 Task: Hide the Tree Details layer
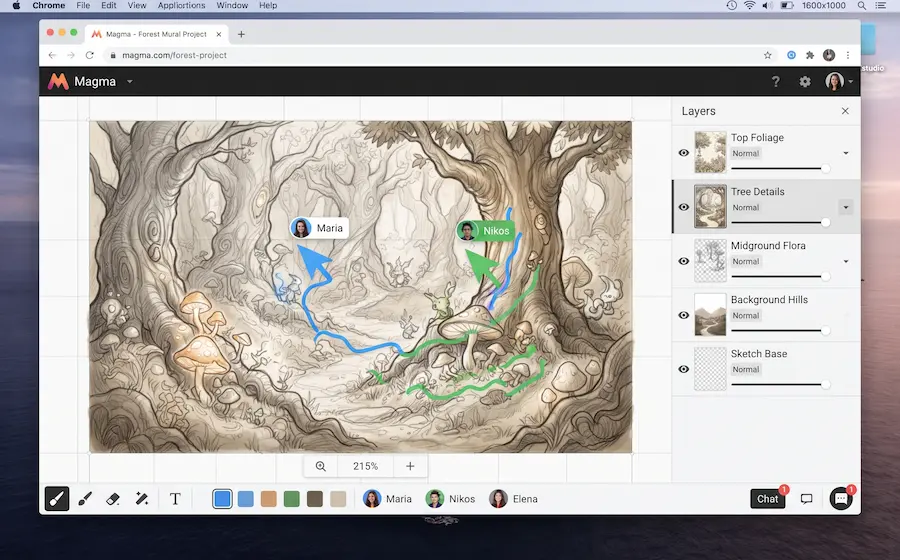click(x=684, y=207)
